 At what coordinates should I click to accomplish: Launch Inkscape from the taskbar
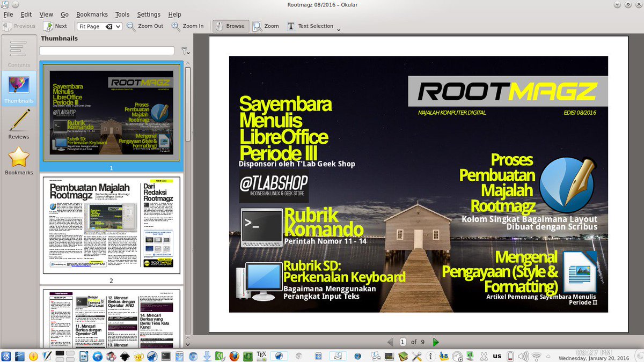tap(125, 356)
